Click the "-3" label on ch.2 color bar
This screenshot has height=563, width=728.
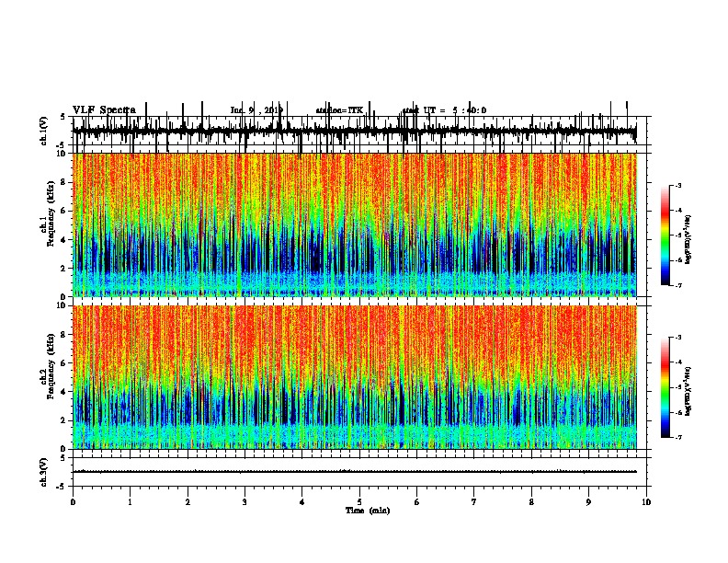[678, 338]
